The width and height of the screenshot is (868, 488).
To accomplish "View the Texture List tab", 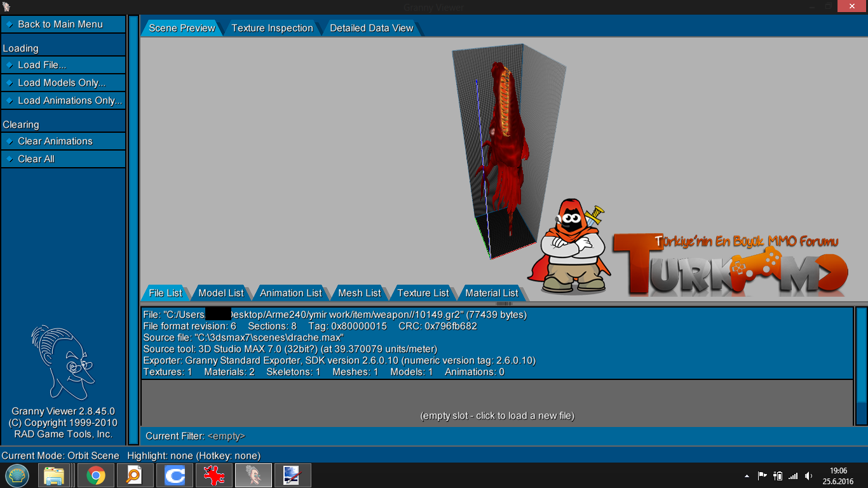I will 423,293.
